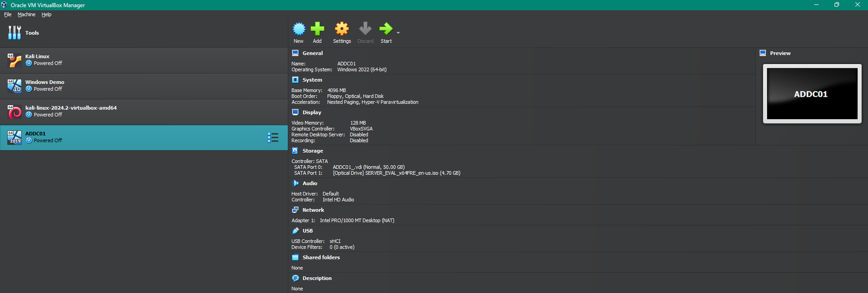This screenshot has height=293, width=868.
Task: Open USB settings via heading link
Action: (308, 231)
